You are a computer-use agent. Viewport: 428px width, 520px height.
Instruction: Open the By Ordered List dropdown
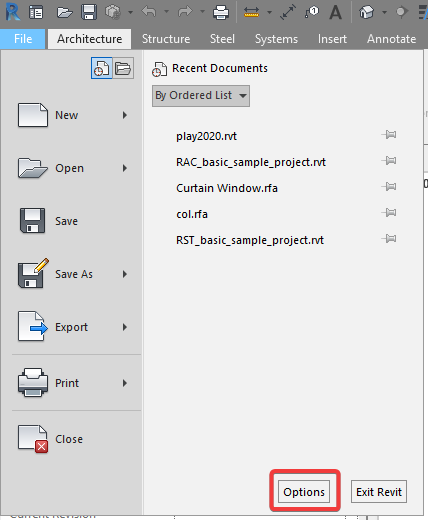point(201,96)
